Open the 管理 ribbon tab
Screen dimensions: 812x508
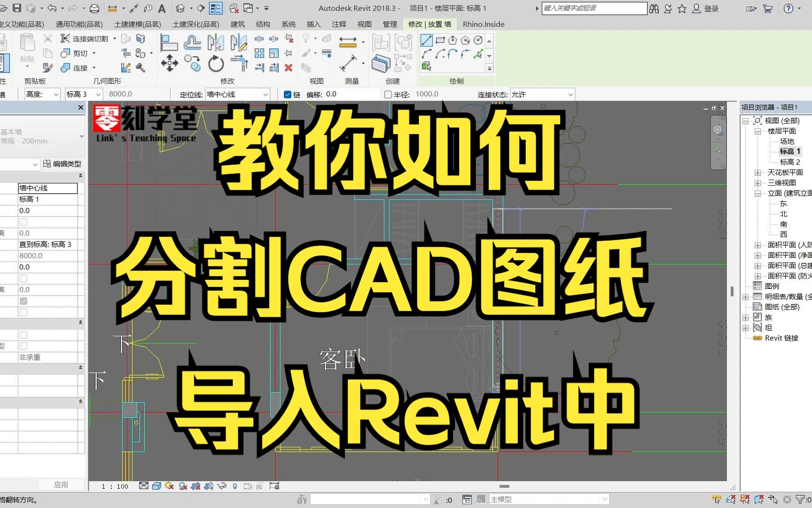point(390,24)
